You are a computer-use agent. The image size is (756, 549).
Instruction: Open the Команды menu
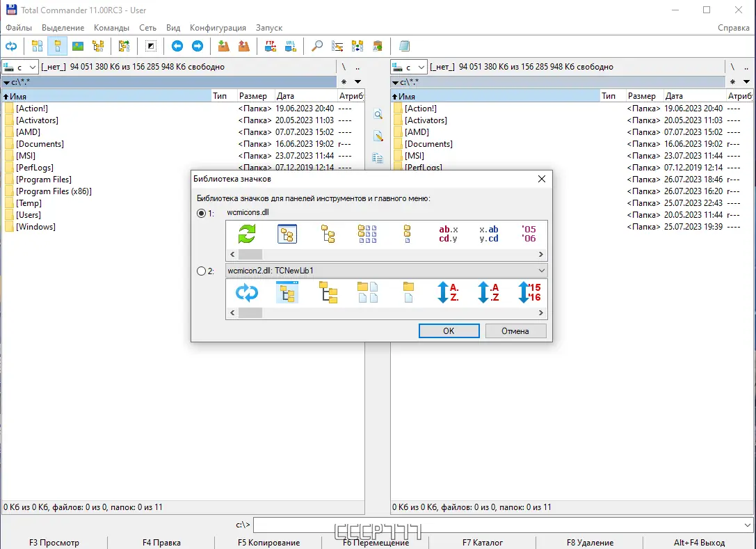pos(111,28)
